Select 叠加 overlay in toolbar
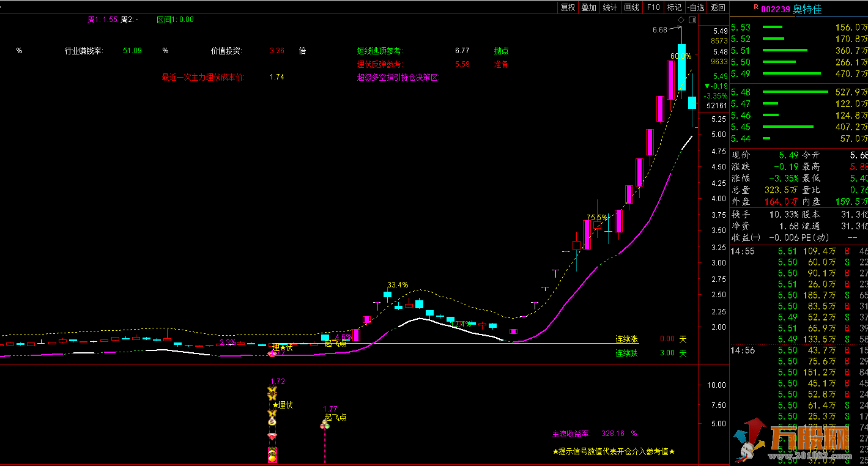The width and height of the screenshot is (868, 466). [588, 7]
